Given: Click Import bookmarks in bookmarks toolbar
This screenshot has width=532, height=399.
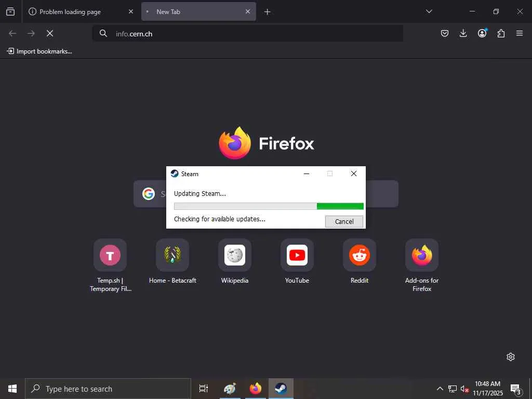Looking at the screenshot, I should 39,51.
